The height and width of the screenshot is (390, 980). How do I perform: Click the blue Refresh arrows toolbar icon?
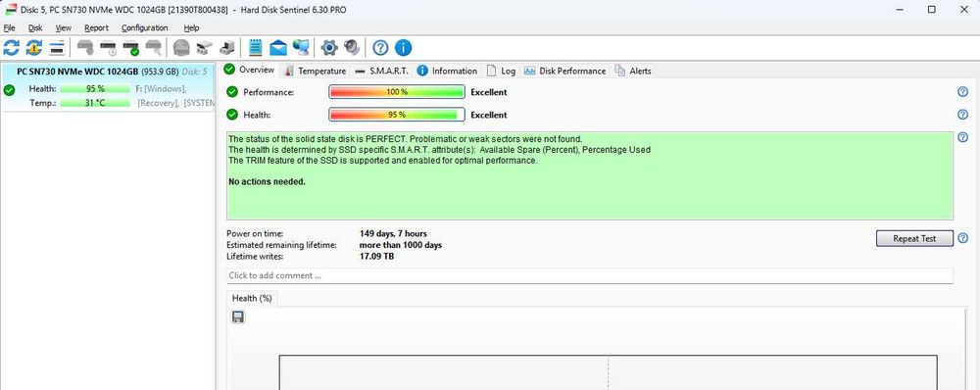click(x=11, y=47)
